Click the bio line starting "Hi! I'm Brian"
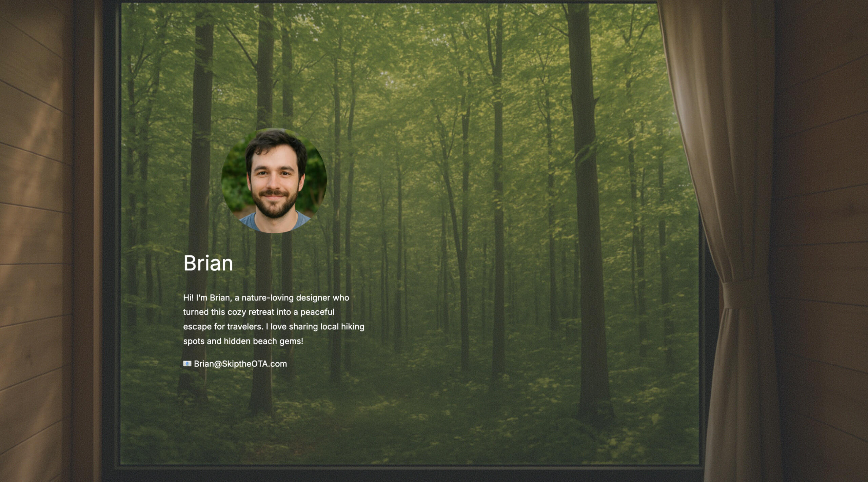This screenshot has width=868, height=482. 266,298
